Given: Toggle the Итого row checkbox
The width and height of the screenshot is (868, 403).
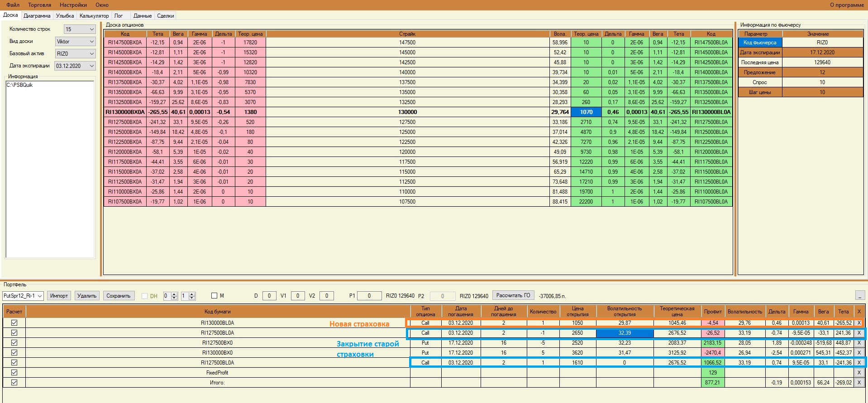Looking at the screenshot, I should (x=14, y=383).
